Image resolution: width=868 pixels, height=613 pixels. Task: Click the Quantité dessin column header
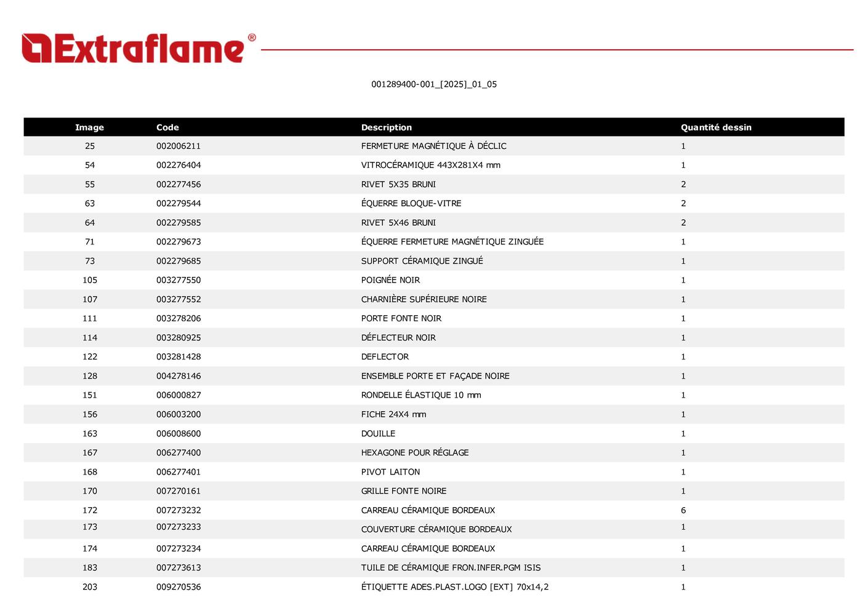(x=715, y=127)
